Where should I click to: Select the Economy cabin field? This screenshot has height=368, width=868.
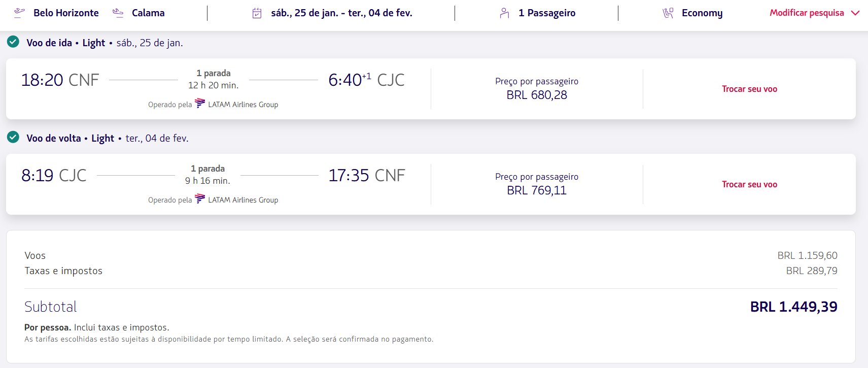[x=702, y=13]
